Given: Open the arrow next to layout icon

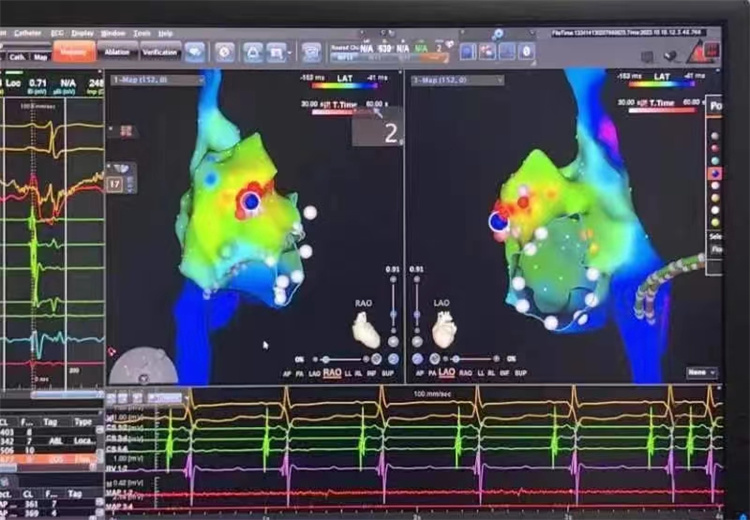Looking at the screenshot, I should (289, 52).
